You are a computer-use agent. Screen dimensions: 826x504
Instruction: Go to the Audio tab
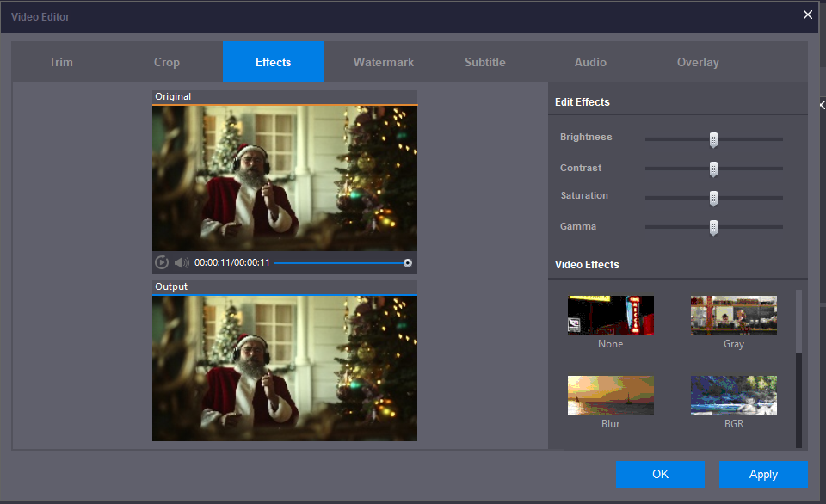(590, 62)
